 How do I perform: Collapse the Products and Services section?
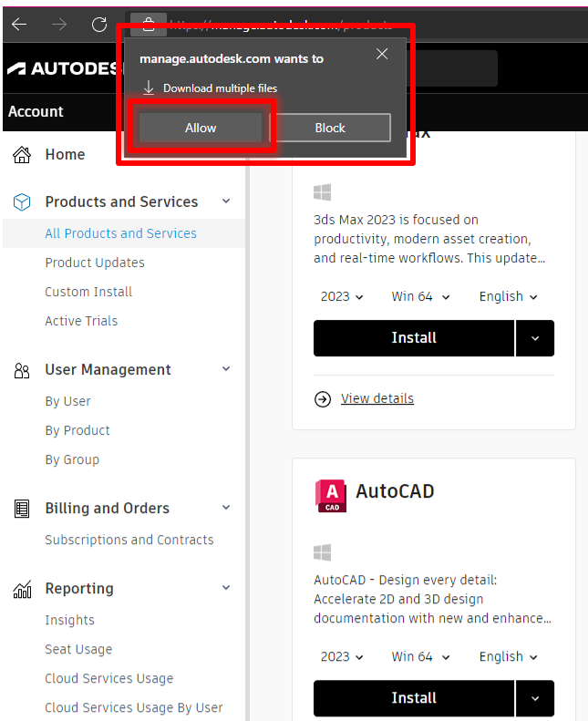(226, 201)
